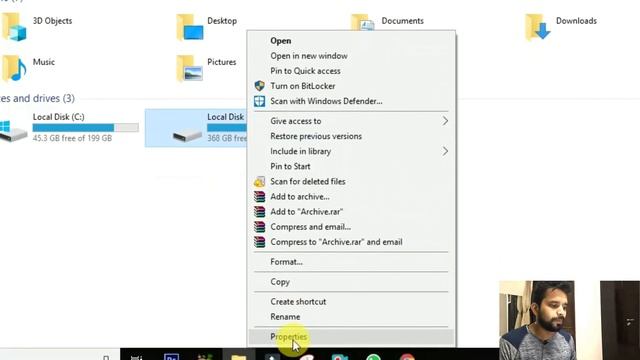
Task: Choose Open in new window
Action: 351,56
